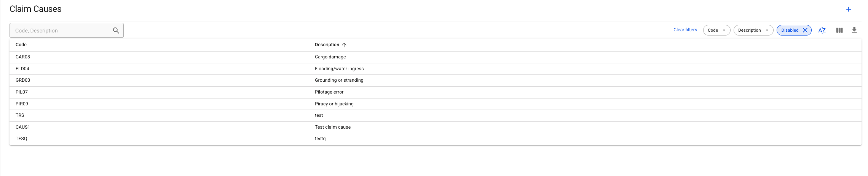
Task: Open the Piracy or hijacking row
Action: pyautogui.click(x=334, y=104)
